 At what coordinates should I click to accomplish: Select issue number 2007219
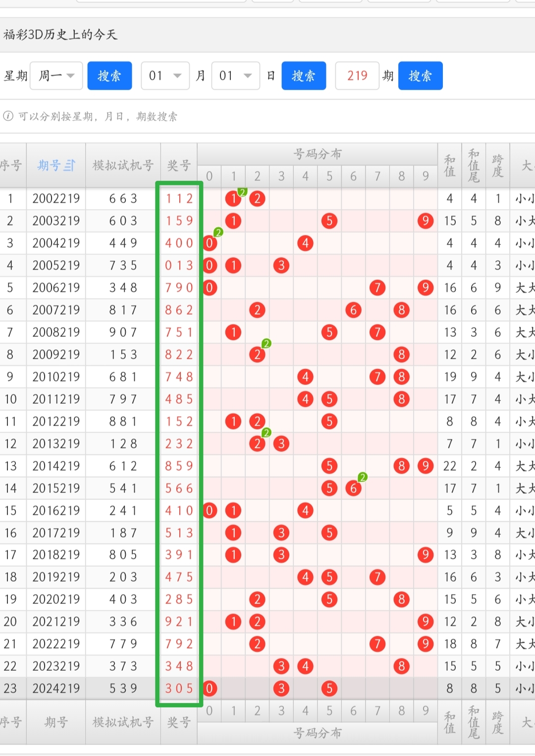pyautogui.click(x=56, y=310)
